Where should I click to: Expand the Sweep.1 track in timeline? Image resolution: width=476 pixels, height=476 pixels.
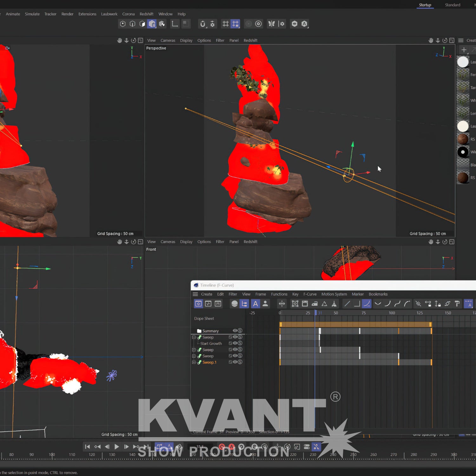[x=194, y=362]
